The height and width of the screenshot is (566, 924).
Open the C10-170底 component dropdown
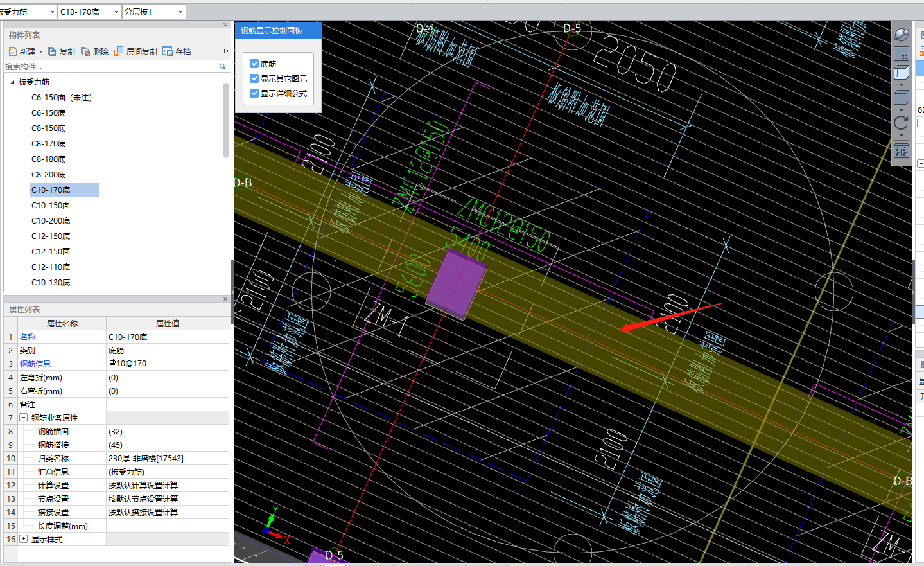coord(116,12)
